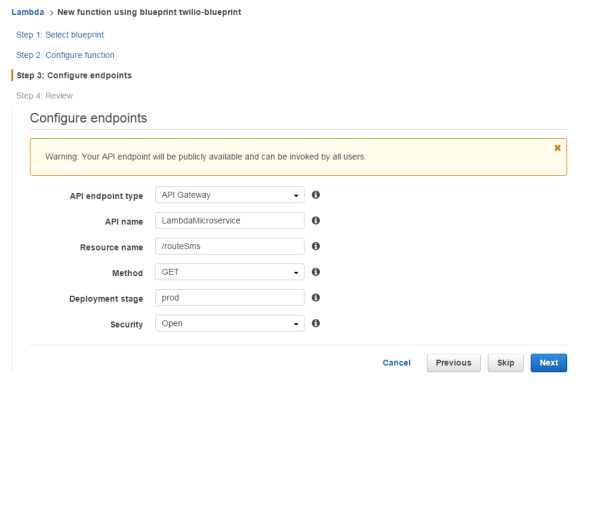Click info icon beside Resource name
Image resolution: width=600 pixels, height=515 pixels.
(x=316, y=246)
